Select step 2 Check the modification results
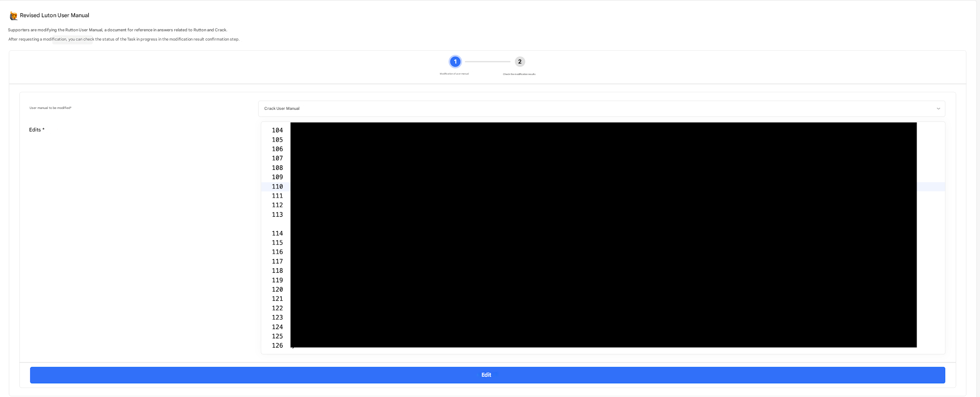The width and height of the screenshot is (980, 397). [x=520, y=62]
